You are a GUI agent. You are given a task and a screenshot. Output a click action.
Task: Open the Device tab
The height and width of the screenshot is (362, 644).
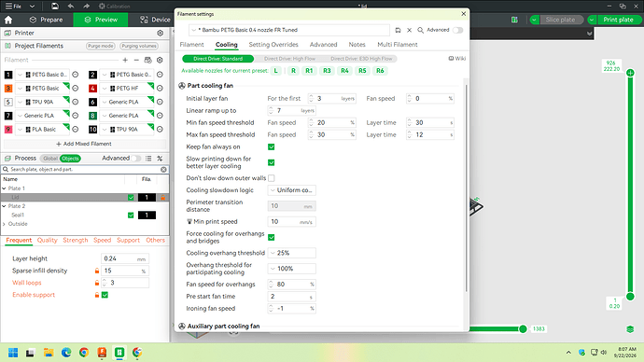click(155, 20)
